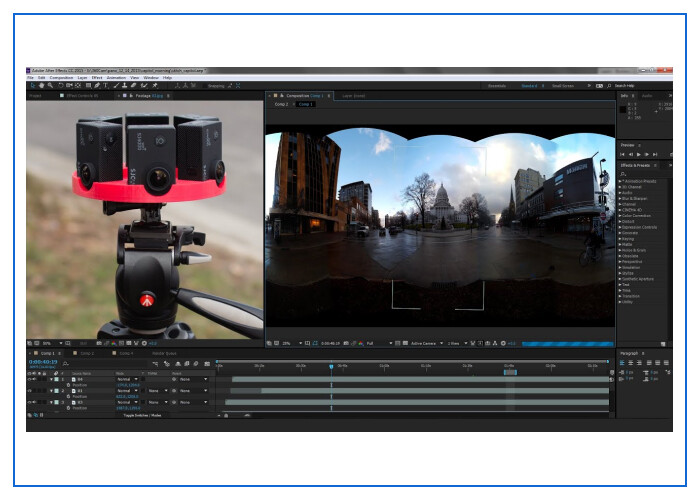700x500 pixels.
Task: Select the Pan Behind anchor point tool
Action: point(78,85)
